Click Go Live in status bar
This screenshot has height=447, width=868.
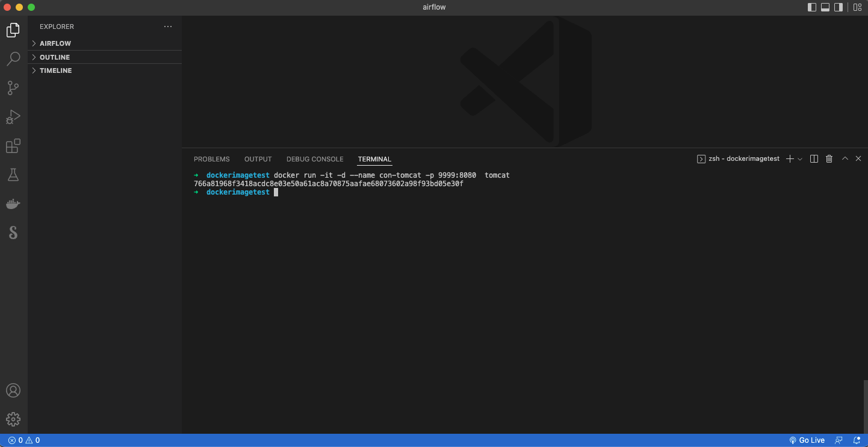tap(807, 440)
